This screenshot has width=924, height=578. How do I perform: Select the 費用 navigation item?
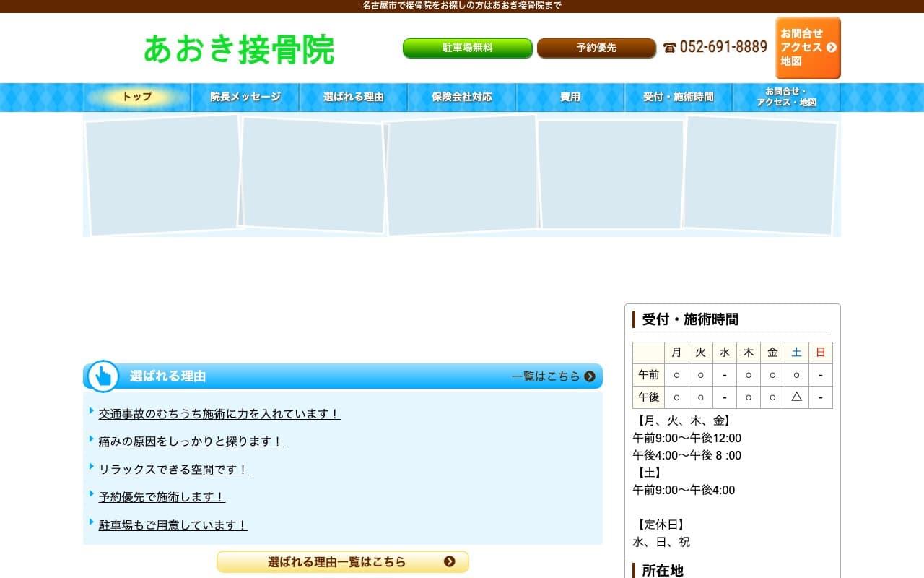point(570,97)
